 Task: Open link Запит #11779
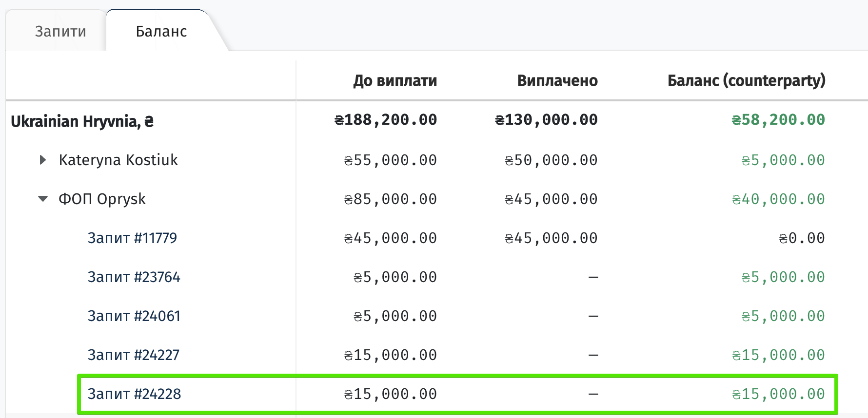click(x=132, y=238)
